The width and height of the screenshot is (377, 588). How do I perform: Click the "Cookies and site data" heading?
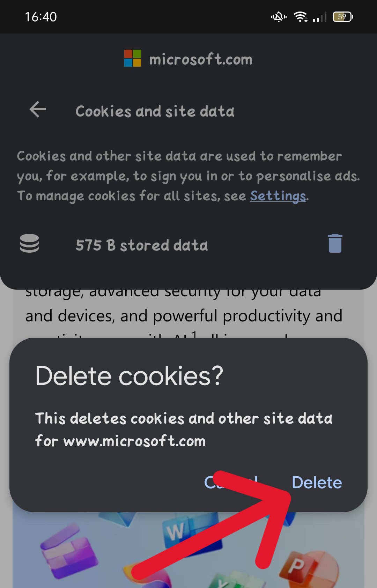(155, 112)
